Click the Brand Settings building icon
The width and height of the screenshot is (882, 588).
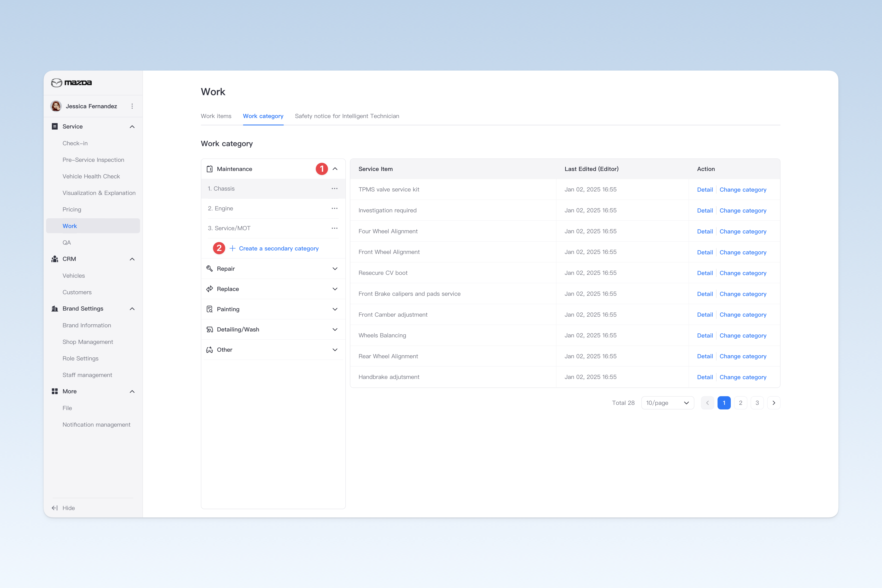click(x=55, y=309)
